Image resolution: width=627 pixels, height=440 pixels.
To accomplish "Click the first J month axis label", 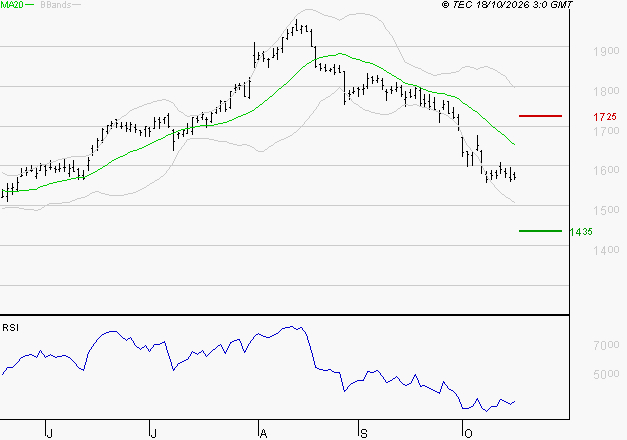I will pos(50,433).
